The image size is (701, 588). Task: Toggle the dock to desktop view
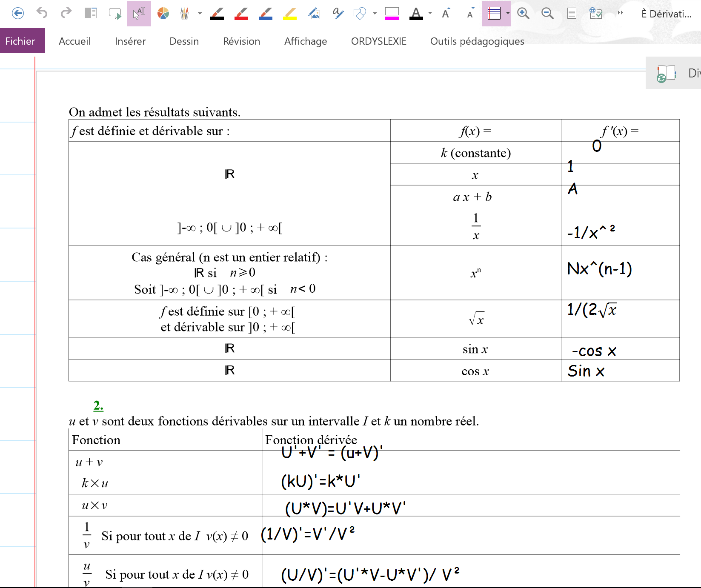click(x=91, y=14)
